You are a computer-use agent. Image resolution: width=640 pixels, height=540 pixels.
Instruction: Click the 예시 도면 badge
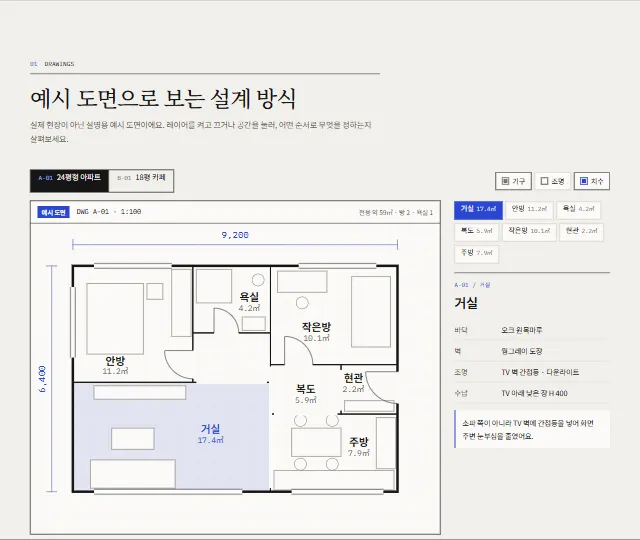coord(53,212)
